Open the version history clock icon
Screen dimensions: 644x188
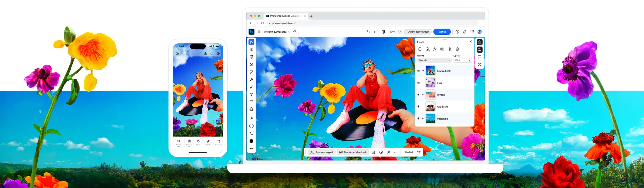[479, 64]
